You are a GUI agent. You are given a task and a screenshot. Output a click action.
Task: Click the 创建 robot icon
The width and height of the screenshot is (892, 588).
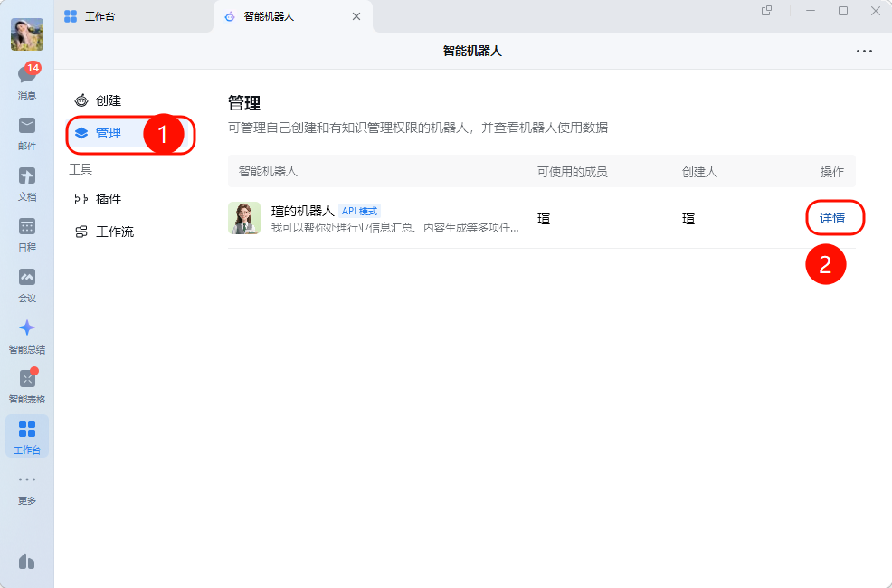tap(81, 100)
